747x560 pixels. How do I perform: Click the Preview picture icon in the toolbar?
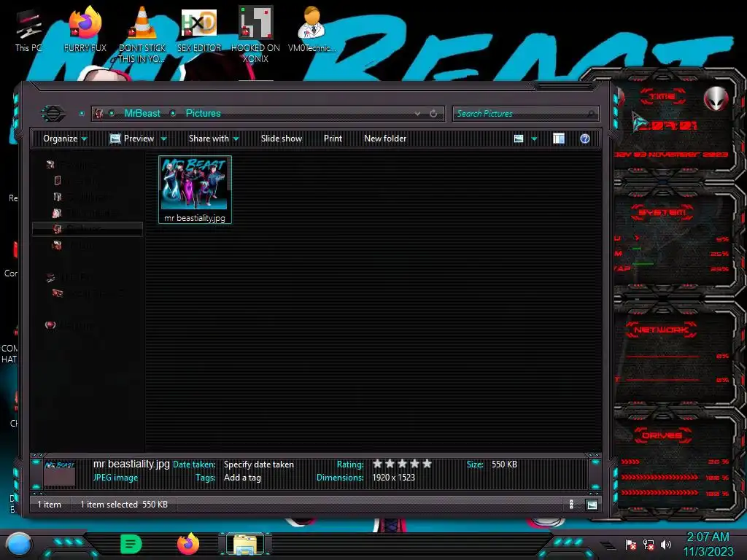[115, 139]
